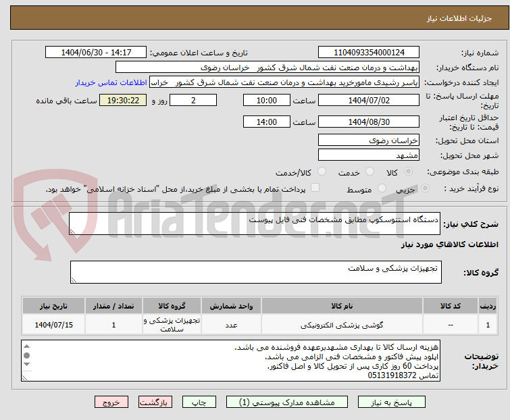Screen dimensions: 510x420
Task: Click the 'واحد شمارش' column header
Action: [x=231, y=306]
